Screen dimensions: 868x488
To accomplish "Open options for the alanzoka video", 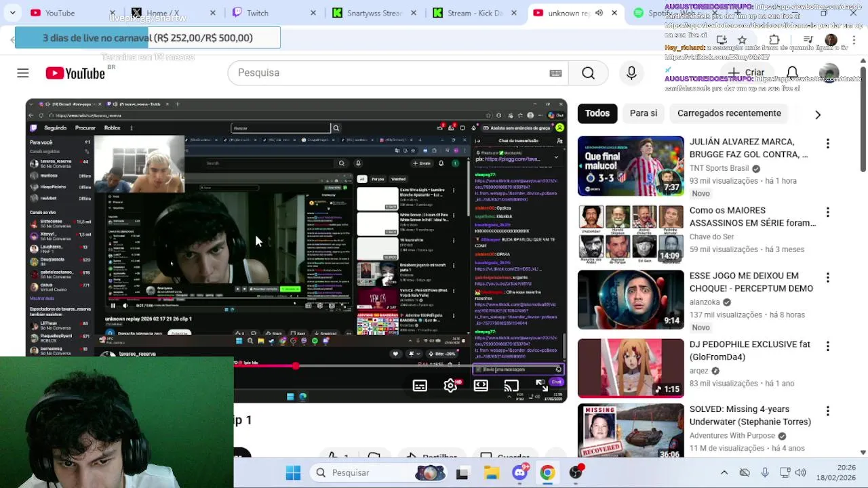I will click(x=827, y=277).
